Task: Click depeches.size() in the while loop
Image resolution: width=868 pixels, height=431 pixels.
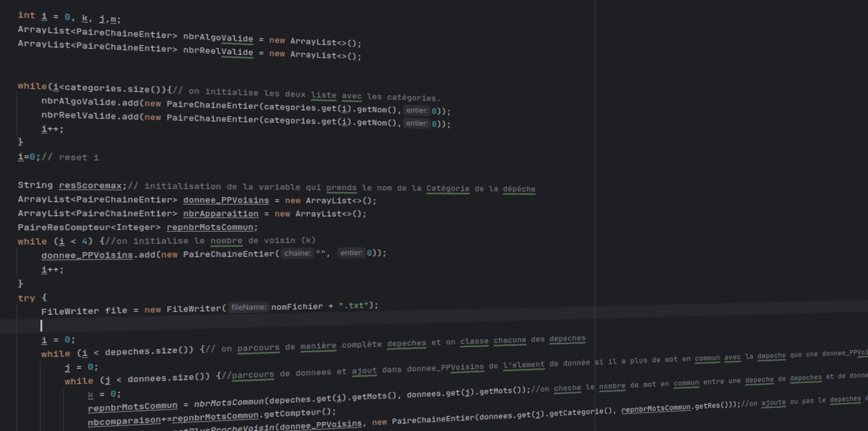Action: click(x=149, y=352)
